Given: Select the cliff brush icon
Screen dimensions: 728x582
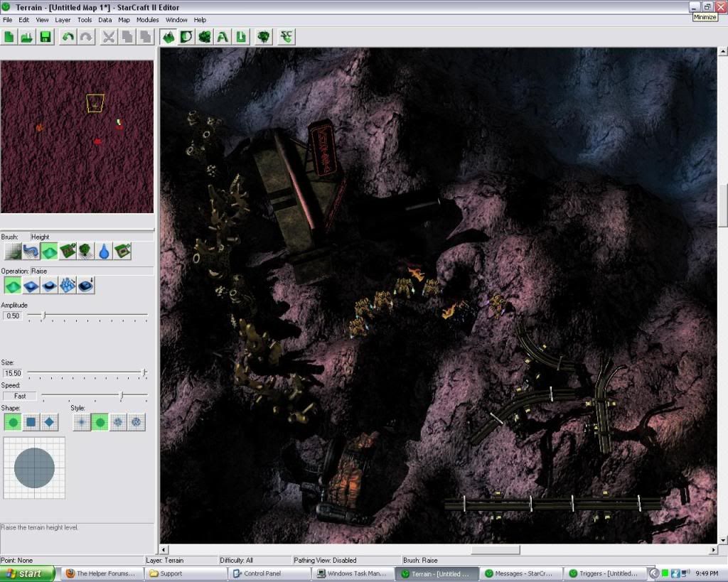Looking at the screenshot, I should tap(68, 251).
